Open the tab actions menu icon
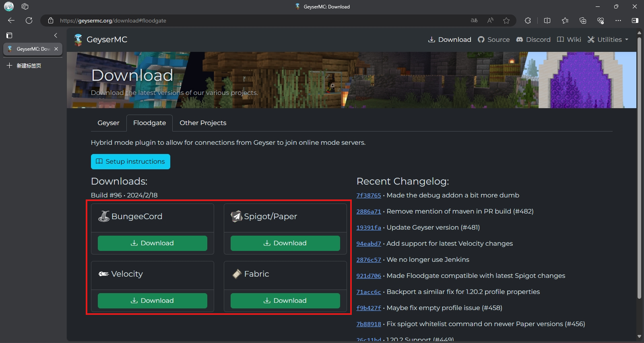Screen dimensions: 644x343 9,35
